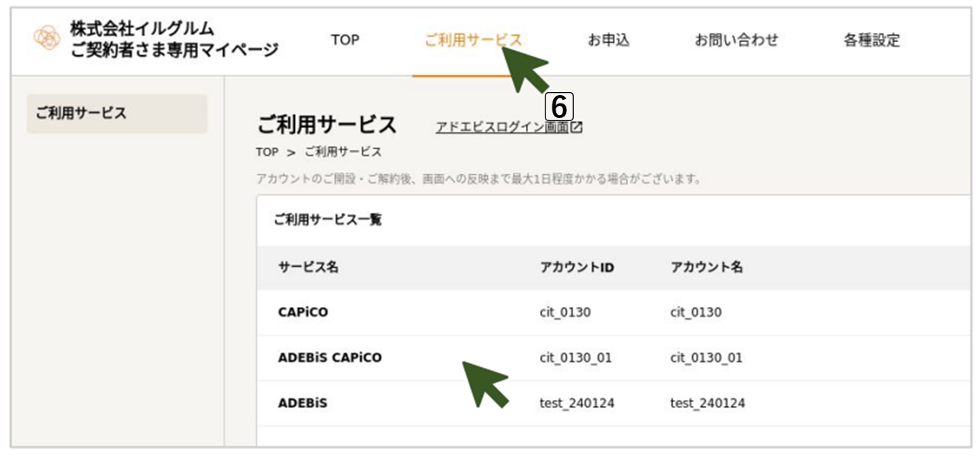Screen dimensions: 980x460
Task: Open アドエビスログイン画面 link
Action: (501, 128)
